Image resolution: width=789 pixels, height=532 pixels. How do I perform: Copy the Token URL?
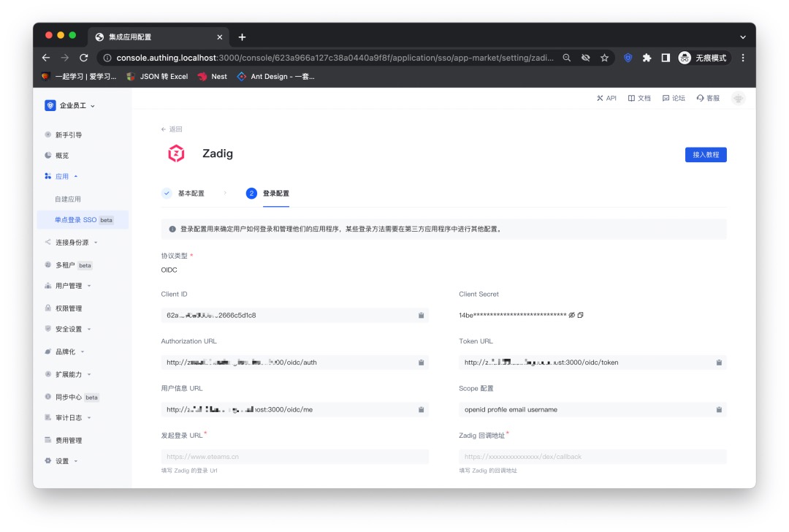719,363
